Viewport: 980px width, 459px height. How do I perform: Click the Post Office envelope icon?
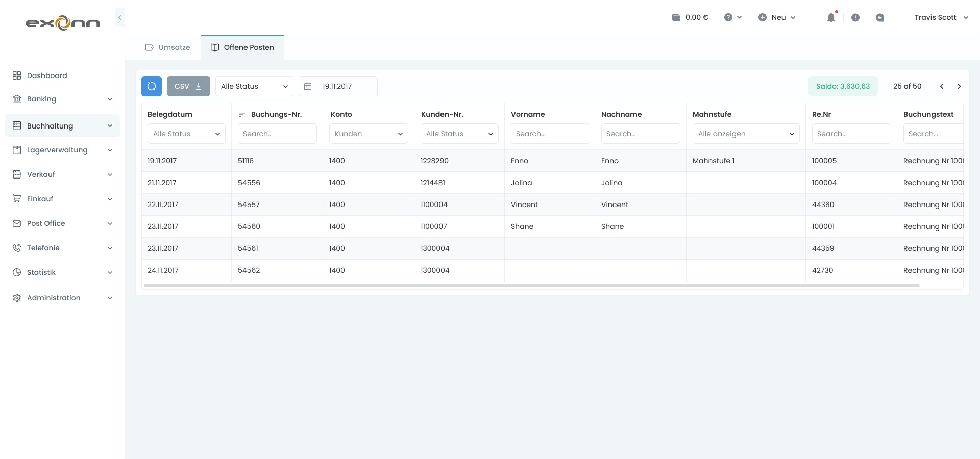[x=17, y=223]
